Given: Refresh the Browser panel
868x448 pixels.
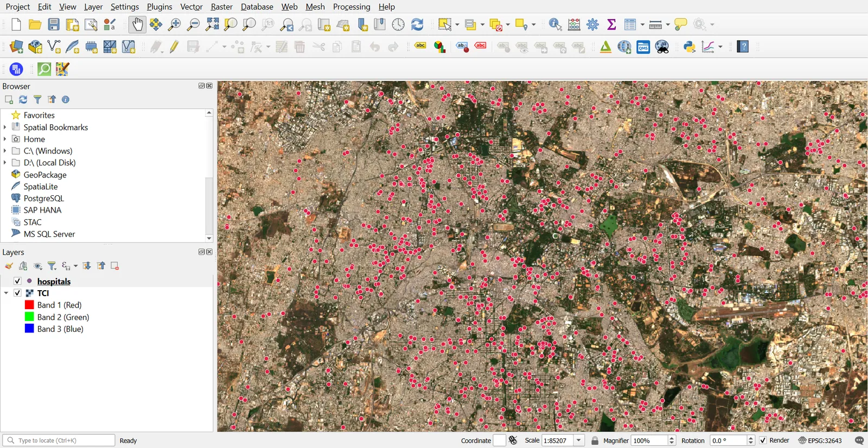Looking at the screenshot, I should (23, 100).
